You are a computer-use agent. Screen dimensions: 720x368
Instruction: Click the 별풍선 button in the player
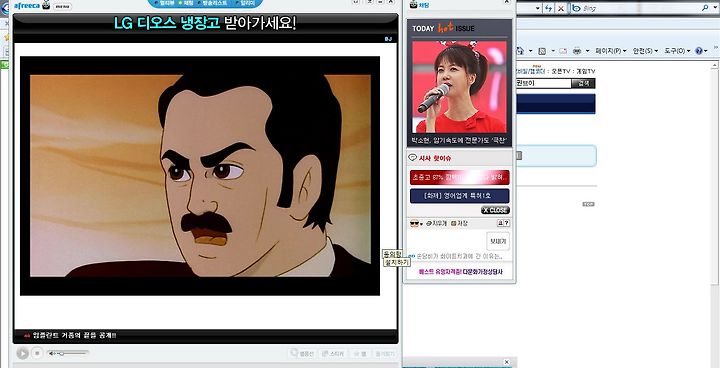click(x=302, y=354)
